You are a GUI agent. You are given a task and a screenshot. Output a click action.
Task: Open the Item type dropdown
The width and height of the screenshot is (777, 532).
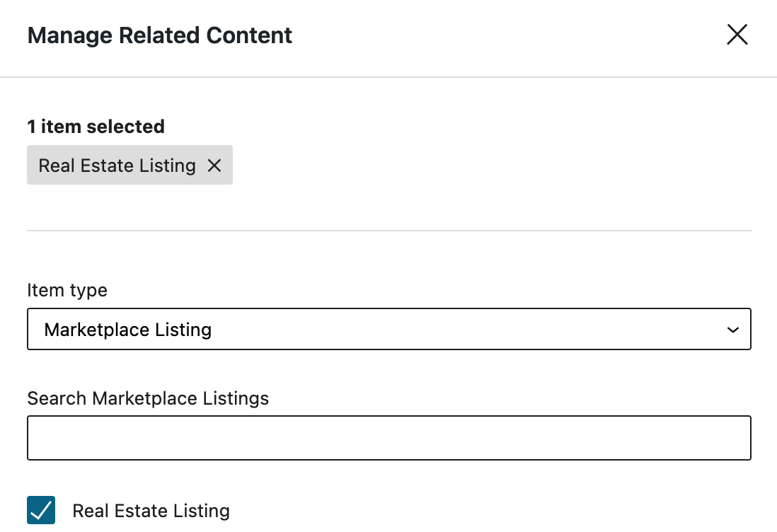(388, 329)
